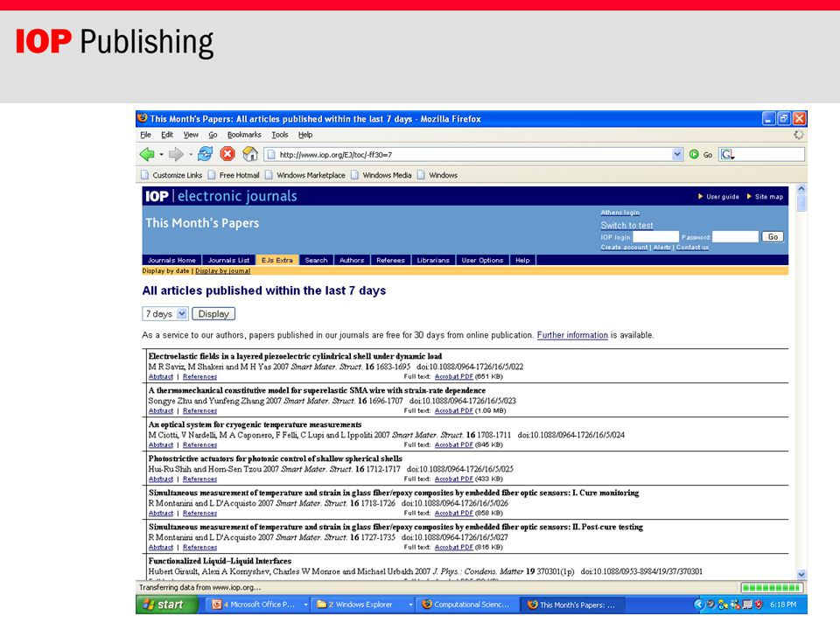Open the Edit menu
Viewport: 840px width, 630px height.
pyautogui.click(x=167, y=135)
